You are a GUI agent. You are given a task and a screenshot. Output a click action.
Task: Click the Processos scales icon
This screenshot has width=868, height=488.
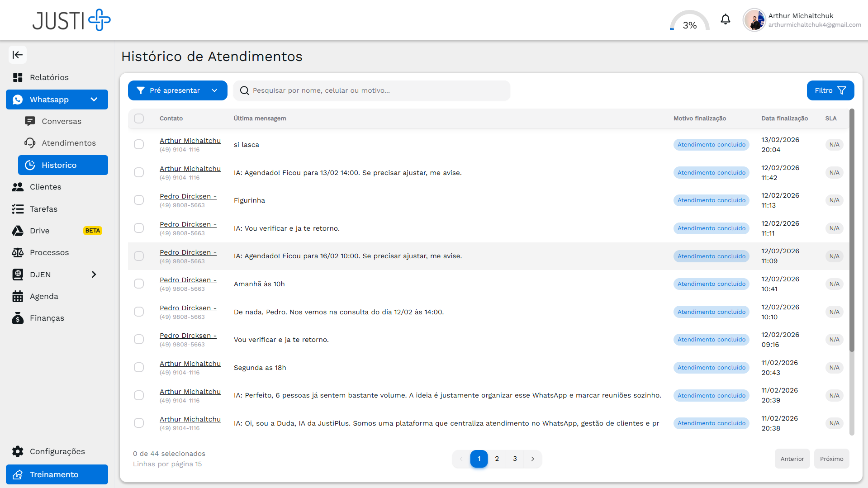pyautogui.click(x=18, y=252)
